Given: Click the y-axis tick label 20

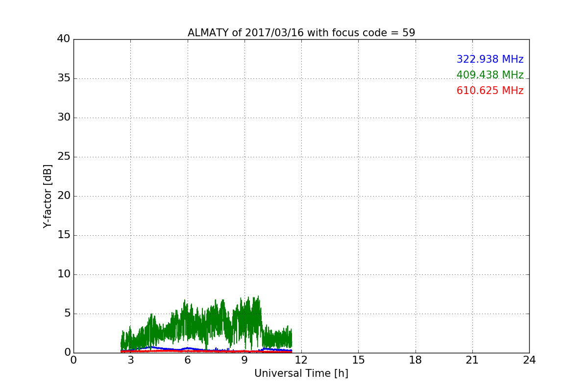Looking at the screenshot, I should point(64,196).
